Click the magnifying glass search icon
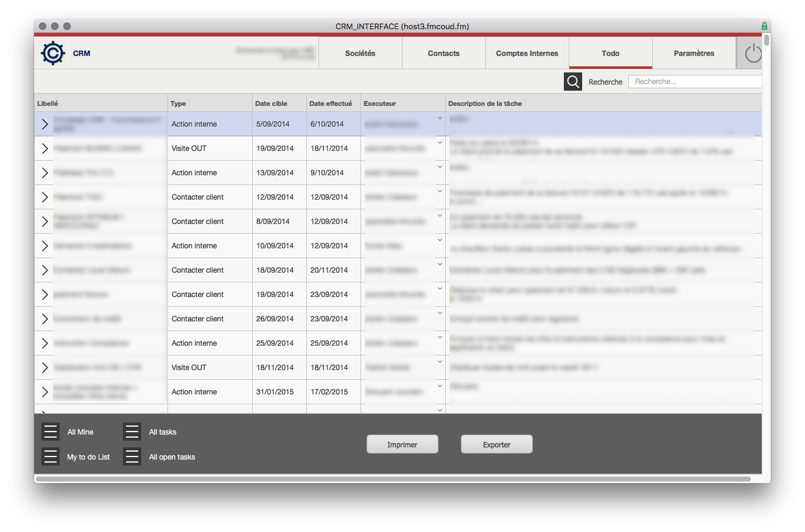Image resolution: width=805 pixels, height=532 pixels. 573,82
